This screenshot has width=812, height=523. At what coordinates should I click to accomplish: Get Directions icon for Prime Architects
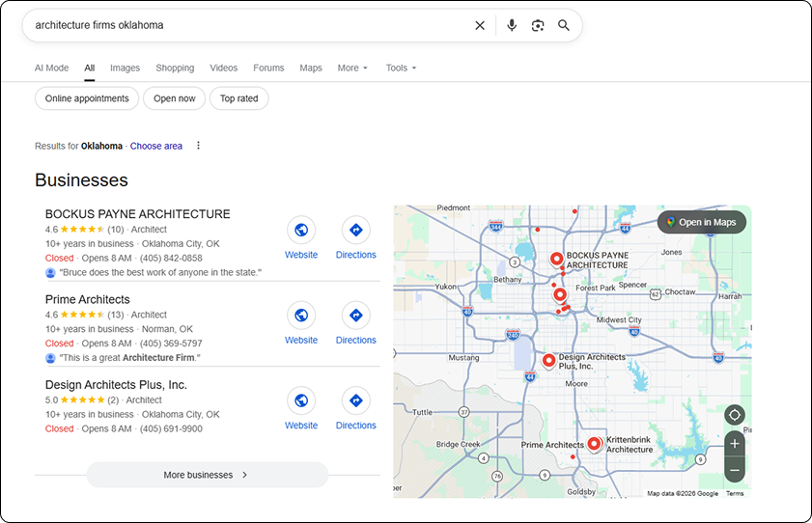pos(355,315)
